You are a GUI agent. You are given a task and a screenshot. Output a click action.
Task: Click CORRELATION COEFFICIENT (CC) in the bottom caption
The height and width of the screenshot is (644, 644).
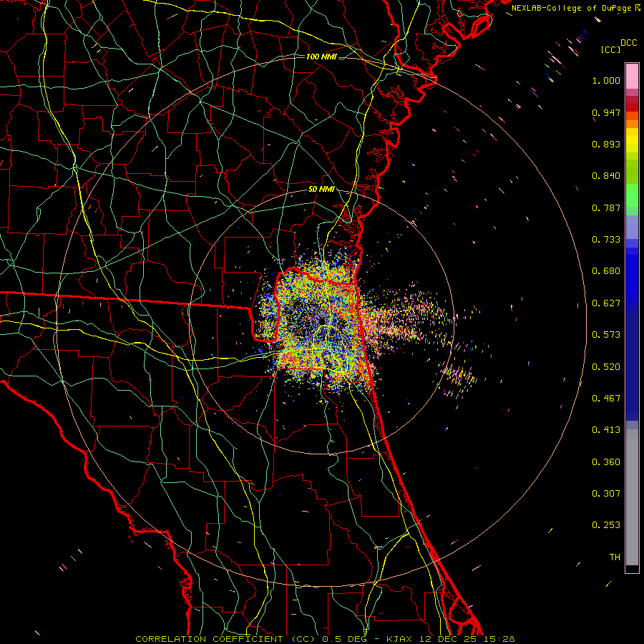click(x=225, y=639)
